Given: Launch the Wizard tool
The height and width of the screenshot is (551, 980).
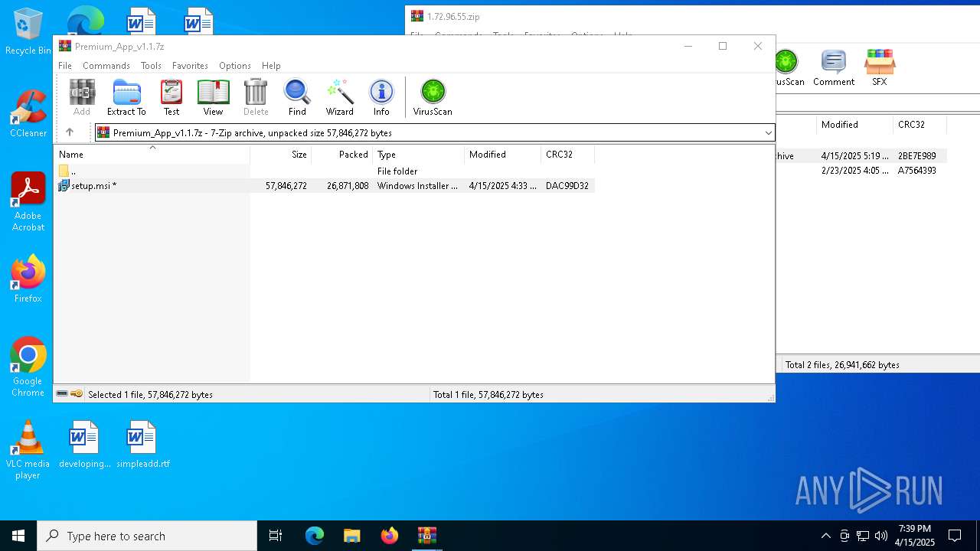Looking at the screenshot, I should point(339,97).
